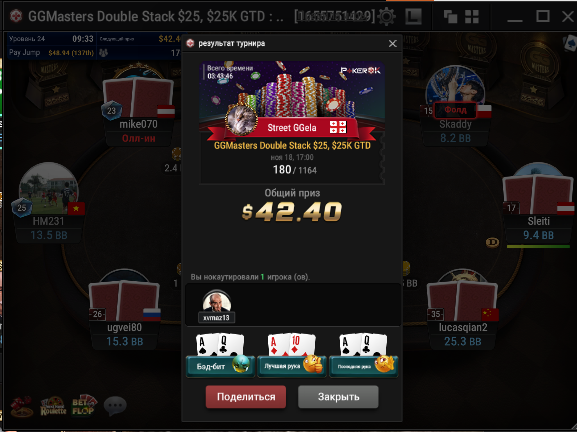Click the xvmaz13 knocked-out player avatar

[217, 302]
